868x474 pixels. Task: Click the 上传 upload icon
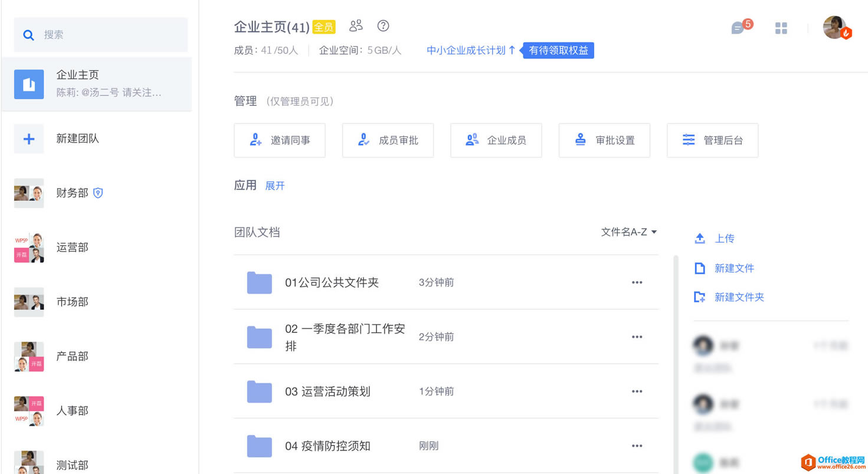(x=700, y=239)
